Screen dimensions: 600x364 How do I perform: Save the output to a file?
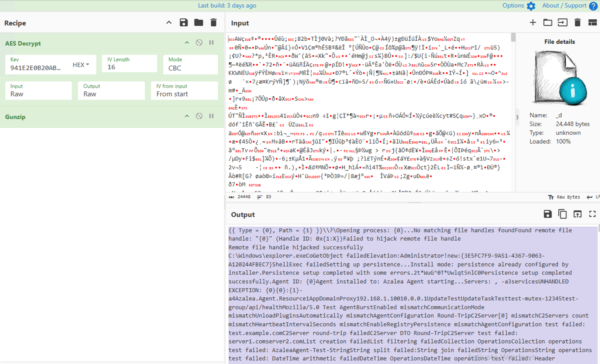pyautogui.click(x=548, y=214)
